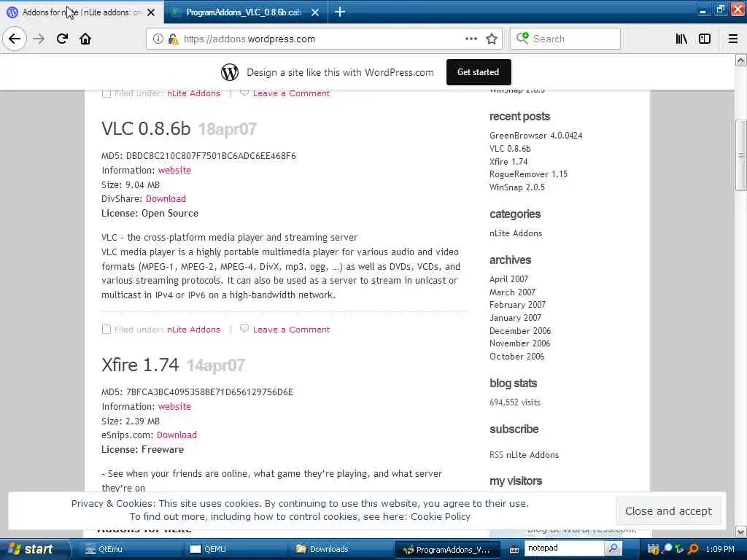Open RogueRemover 1.15 recent post
The image size is (747, 560).
click(x=528, y=174)
